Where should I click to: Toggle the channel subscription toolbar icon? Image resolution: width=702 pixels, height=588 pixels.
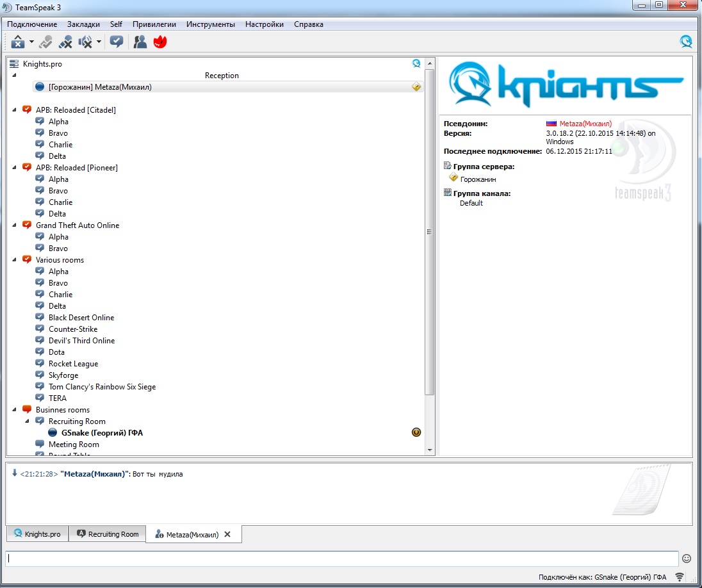click(x=117, y=42)
